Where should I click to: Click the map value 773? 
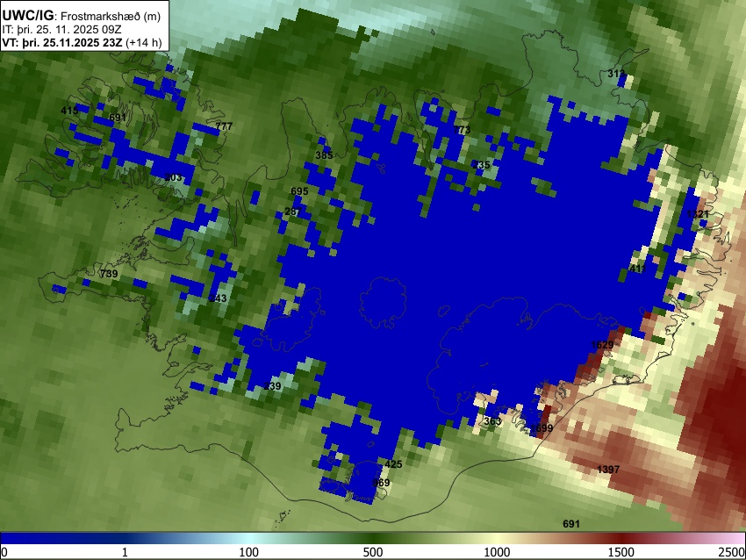[x=462, y=130]
